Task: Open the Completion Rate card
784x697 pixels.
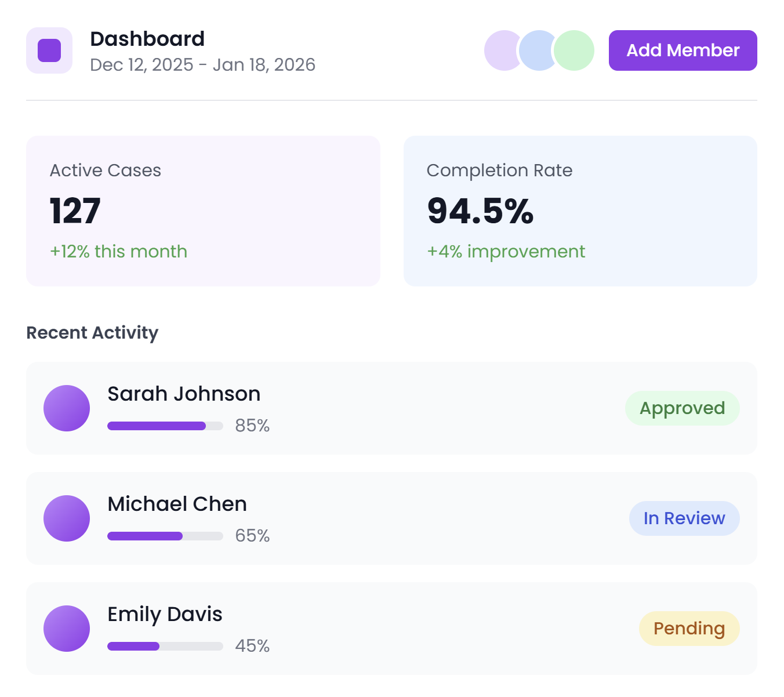Action: (580, 211)
